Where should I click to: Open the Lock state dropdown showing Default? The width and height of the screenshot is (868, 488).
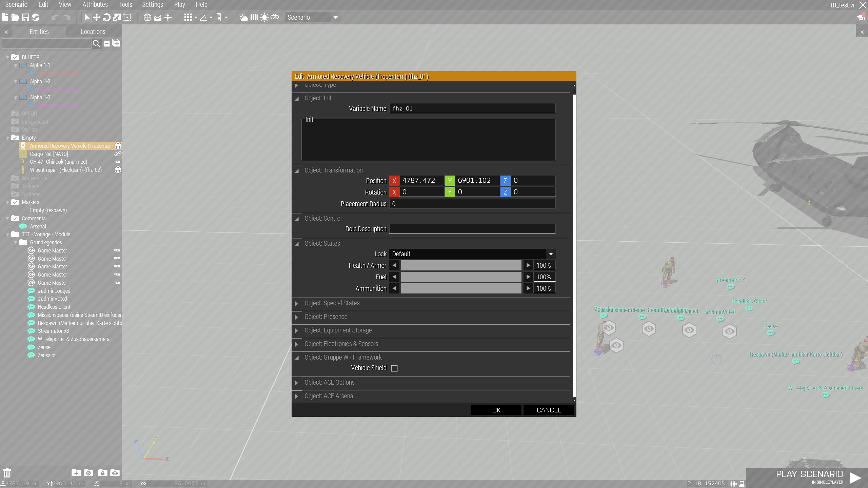(472, 253)
